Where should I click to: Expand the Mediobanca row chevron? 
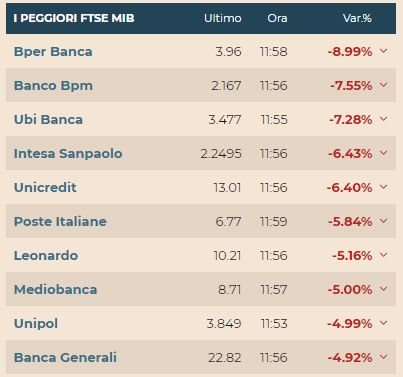pyautogui.click(x=384, y=289)
